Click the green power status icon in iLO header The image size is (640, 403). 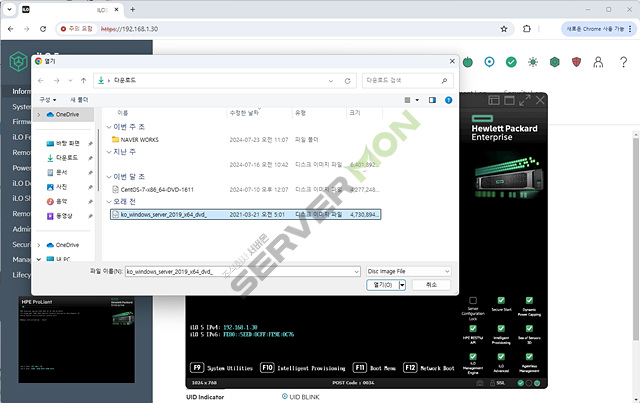click(x=468, y=62)
